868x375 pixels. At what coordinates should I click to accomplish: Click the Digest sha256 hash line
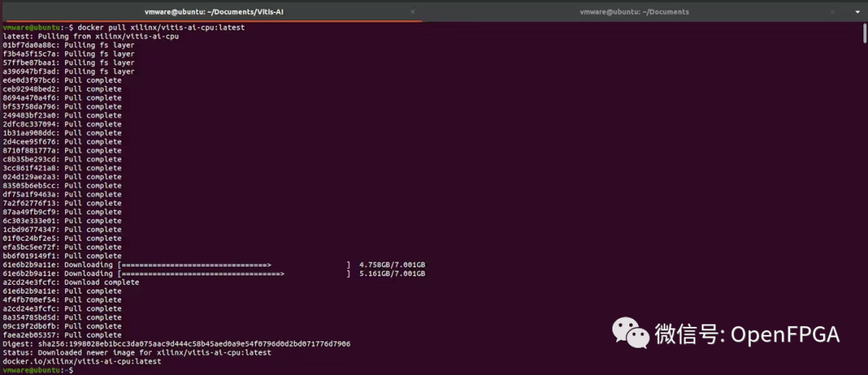click(177, 344)
